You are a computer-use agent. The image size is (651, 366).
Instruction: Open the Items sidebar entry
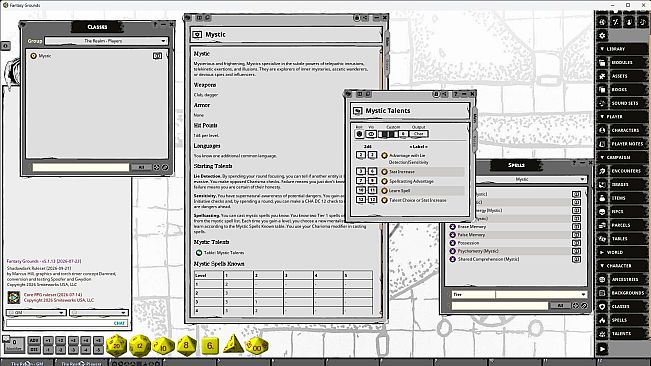click(x=622, y=198)
